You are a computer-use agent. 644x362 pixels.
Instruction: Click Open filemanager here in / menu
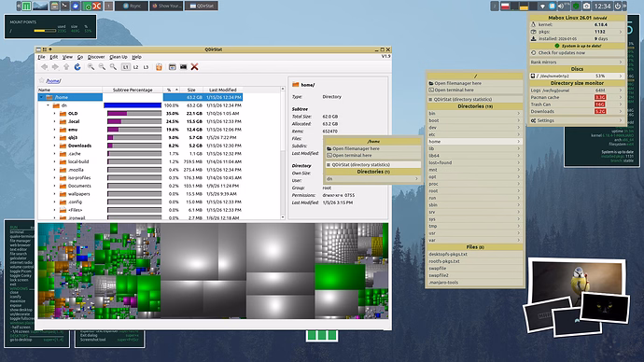[x=474, y=83]
